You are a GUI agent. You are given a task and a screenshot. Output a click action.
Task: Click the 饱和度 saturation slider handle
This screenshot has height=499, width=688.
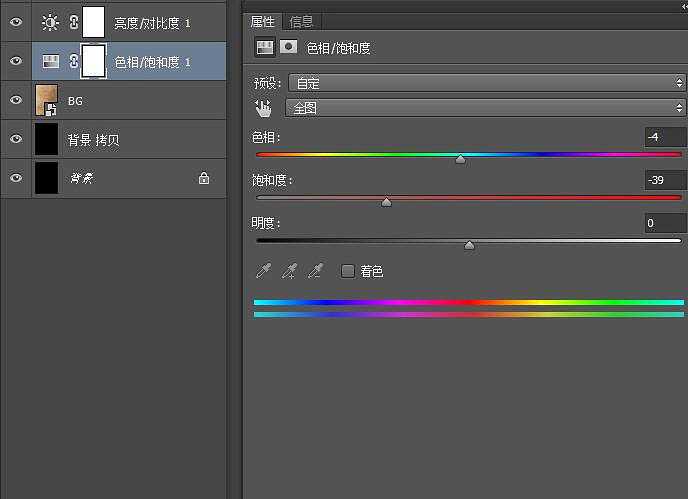(x=386, y=202)
